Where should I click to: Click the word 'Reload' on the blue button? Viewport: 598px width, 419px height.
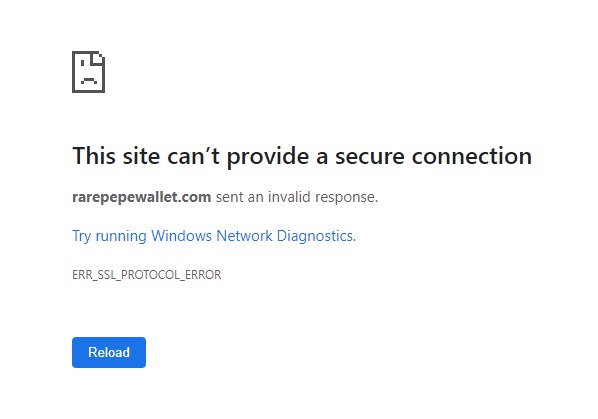pos(109,352)
